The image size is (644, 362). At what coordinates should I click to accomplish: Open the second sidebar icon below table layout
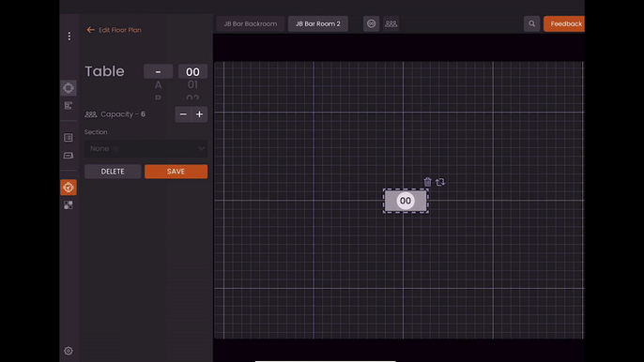coord(69,105)
